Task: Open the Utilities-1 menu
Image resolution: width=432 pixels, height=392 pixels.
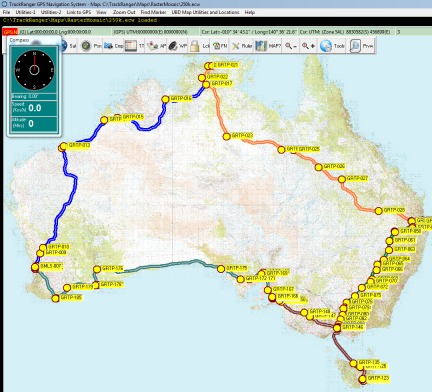Action: coord(26,12)
